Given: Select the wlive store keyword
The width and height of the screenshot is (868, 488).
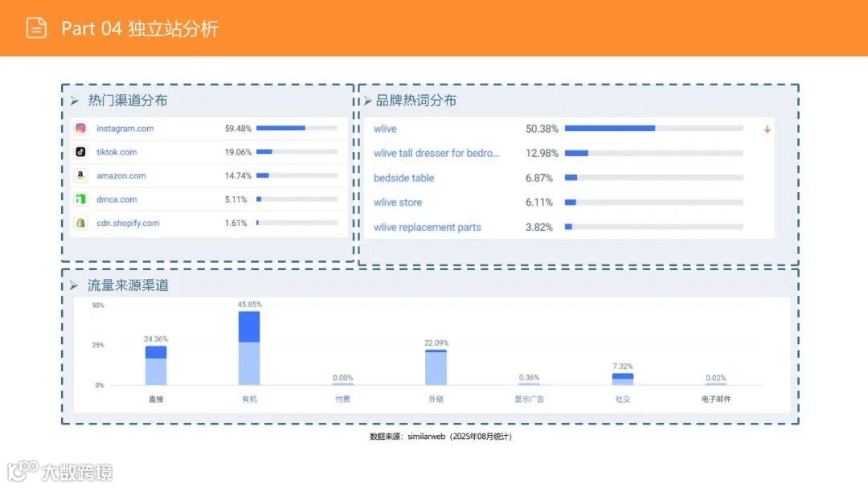Looking at the screenshot, I should point(398,202).
